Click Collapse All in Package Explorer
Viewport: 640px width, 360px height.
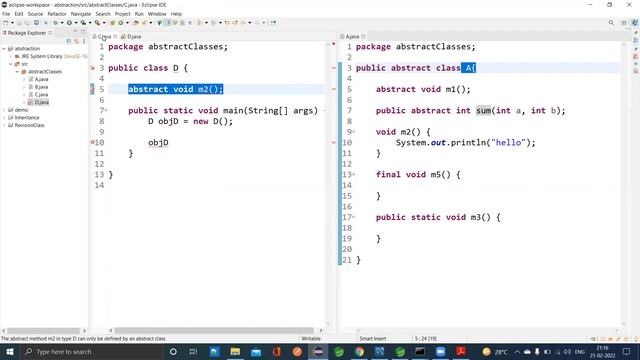[69, 41]
